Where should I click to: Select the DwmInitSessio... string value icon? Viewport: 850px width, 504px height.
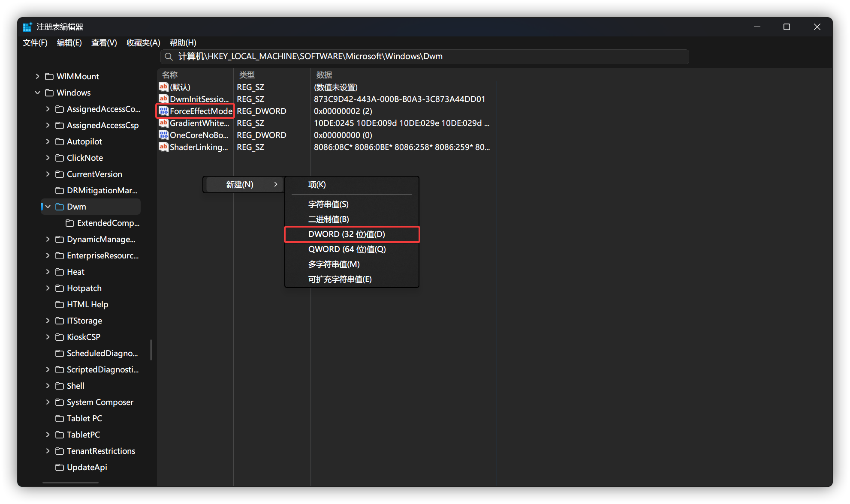tap(163, 99)
